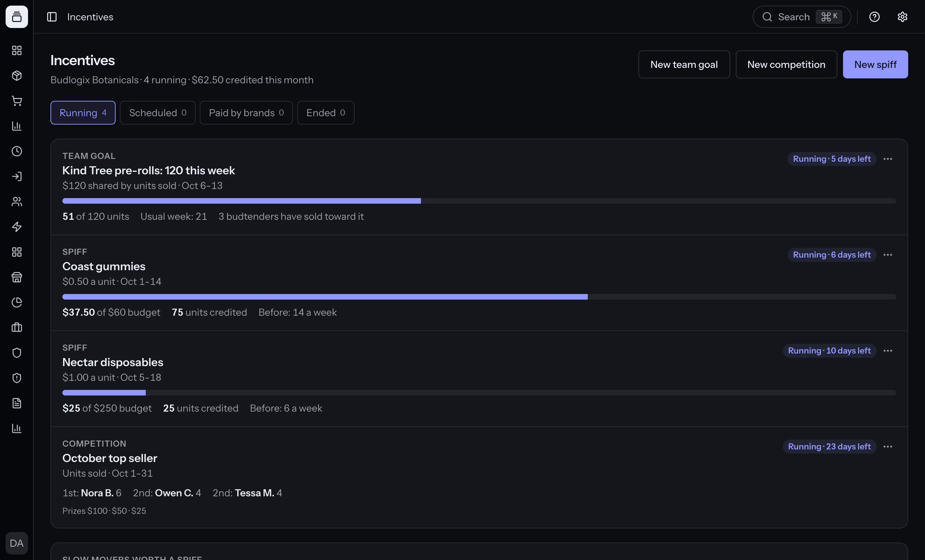The image size is (925, 560).
Task: Click the Nectar disposables budget progress bar
Action: point(479,393)
